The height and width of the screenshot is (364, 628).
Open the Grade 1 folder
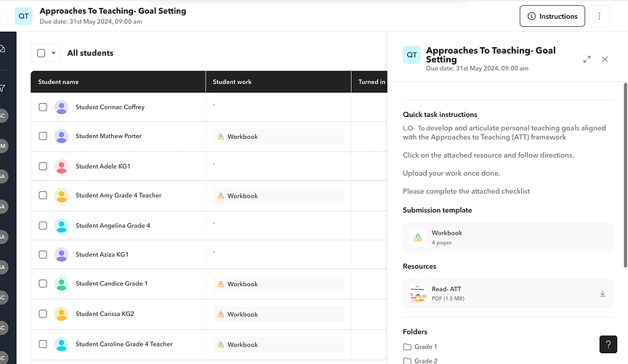tap(425, 347)
